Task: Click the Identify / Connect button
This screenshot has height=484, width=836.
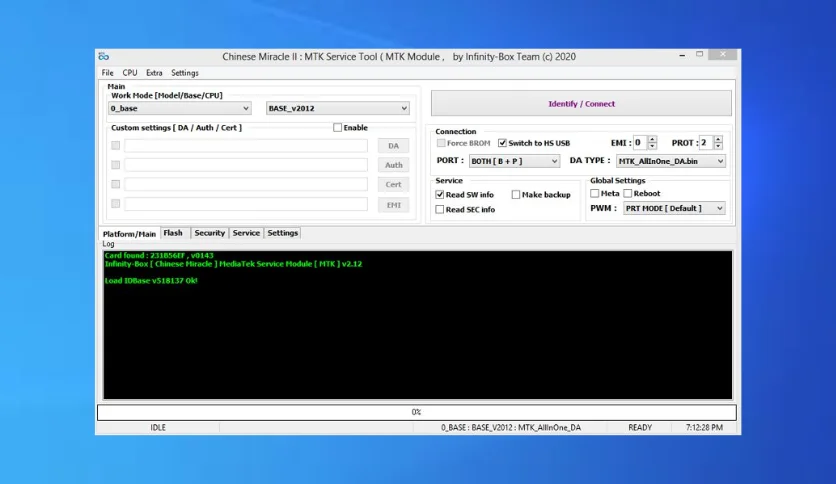Action: [581, 103]
